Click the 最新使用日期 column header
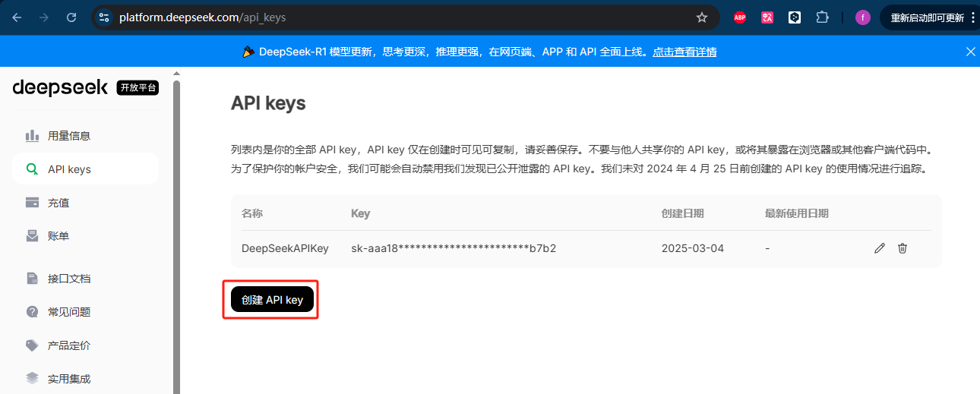The width and height of the screenshot is (980, 394). 797,213
